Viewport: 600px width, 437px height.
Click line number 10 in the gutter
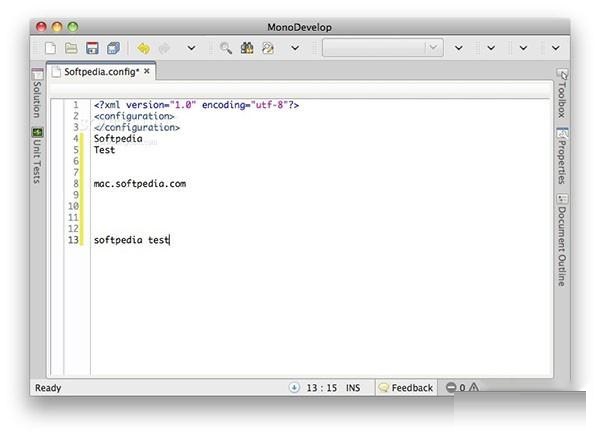tap(73, 206)
